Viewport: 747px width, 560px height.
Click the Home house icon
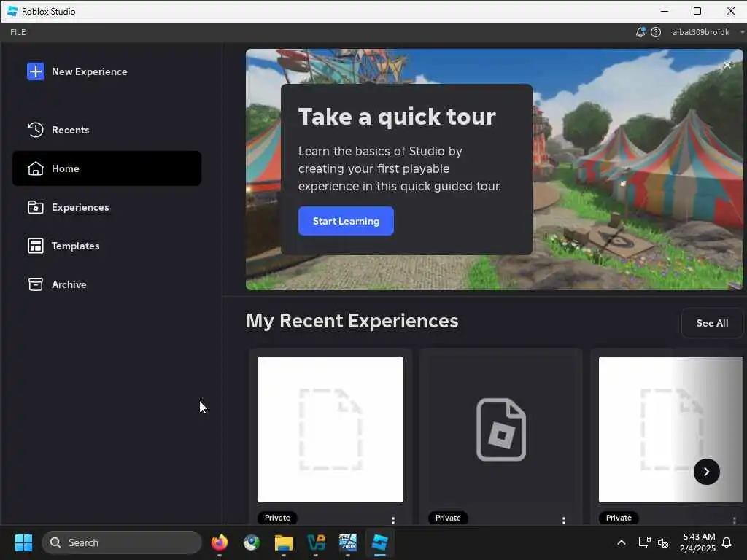[36, 168]
